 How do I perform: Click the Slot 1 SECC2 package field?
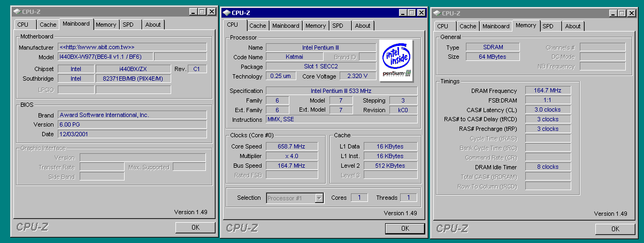pos(321,67)
